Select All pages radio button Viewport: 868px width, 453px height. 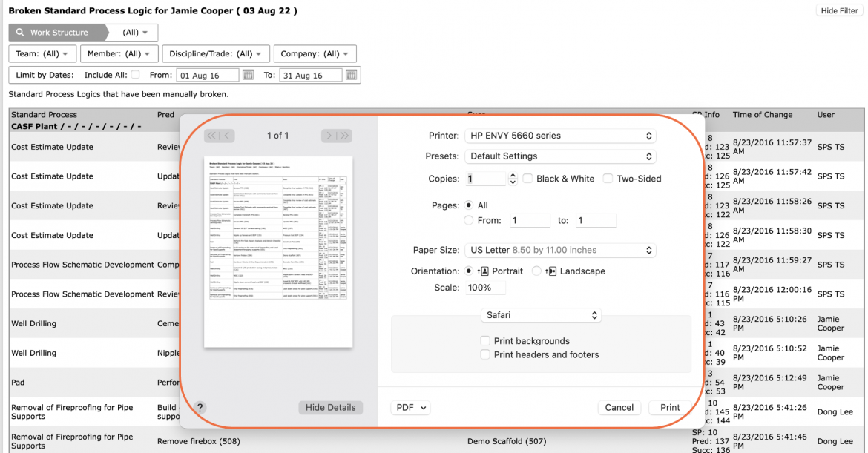point(469,205)
